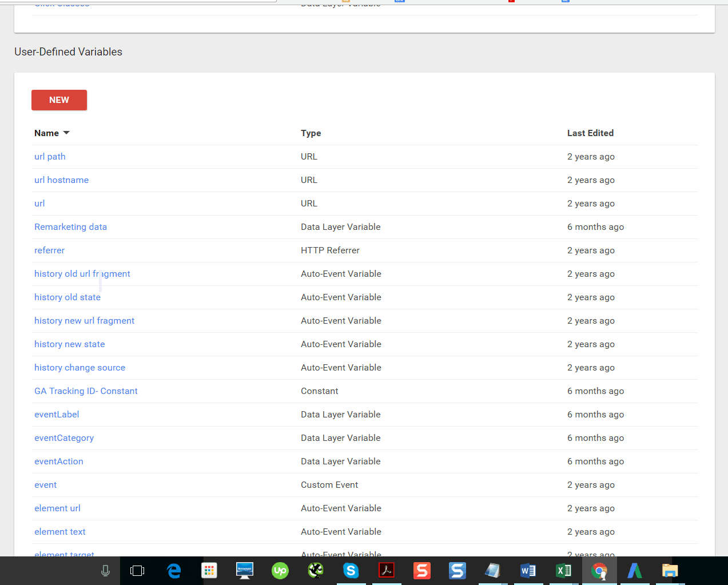Screen dimensions: 728x585
Task: Switch to Adobe Acrobat Reader in taskbar
Action: tap(387, 571)
